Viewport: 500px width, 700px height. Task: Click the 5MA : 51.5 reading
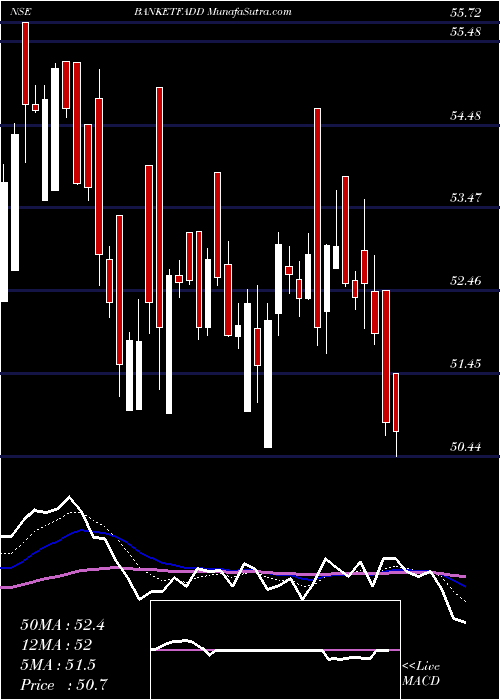point(58,665)
